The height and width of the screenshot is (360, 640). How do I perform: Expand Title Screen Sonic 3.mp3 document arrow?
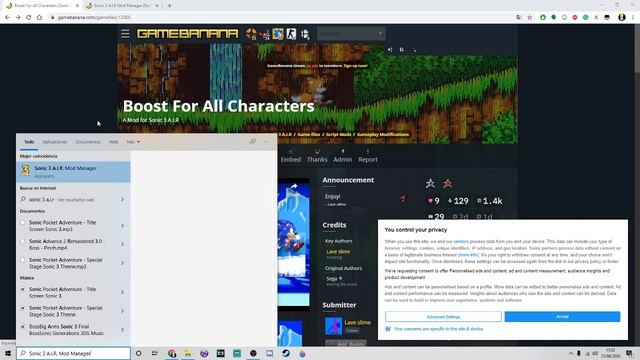tap(122, 226)
